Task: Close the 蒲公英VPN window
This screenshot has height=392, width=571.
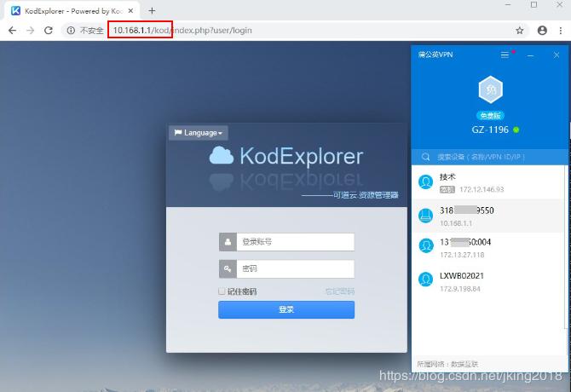Action: [557, 55]
